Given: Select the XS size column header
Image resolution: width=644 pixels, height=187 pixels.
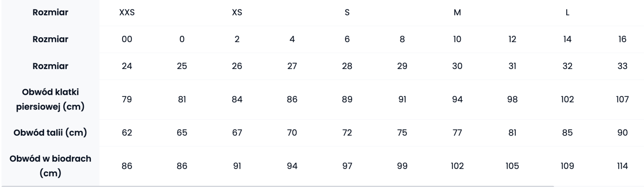Looking at the screenshot, I should pyautogui.click(x=237, y=12).
